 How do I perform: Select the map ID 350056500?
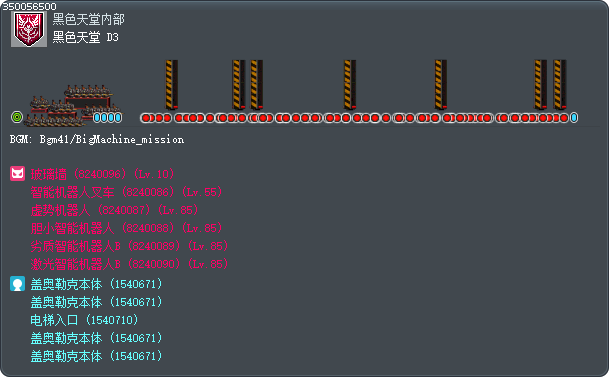click(29, 6)
